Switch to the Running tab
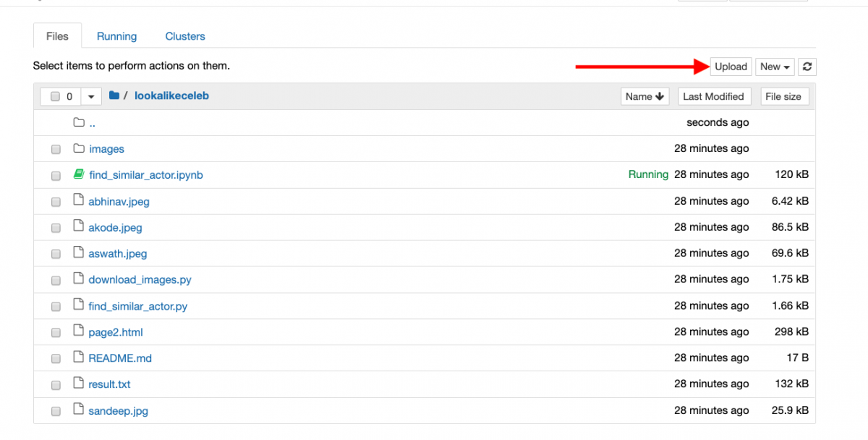This screenshot has height=440, width=868. pyautogui.click(x=116, y=36)
